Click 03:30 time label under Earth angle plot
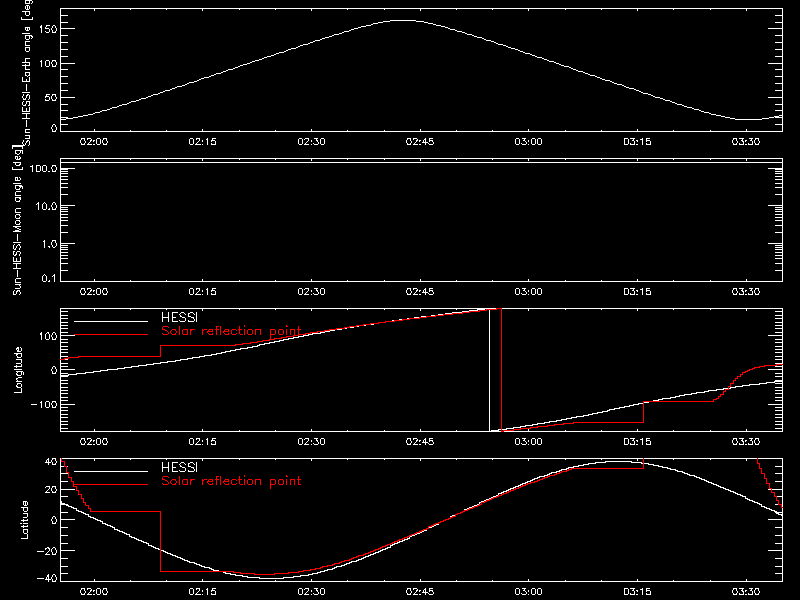Image resolution: width=800 pixels, height=600 pixels. pos(746,142)
